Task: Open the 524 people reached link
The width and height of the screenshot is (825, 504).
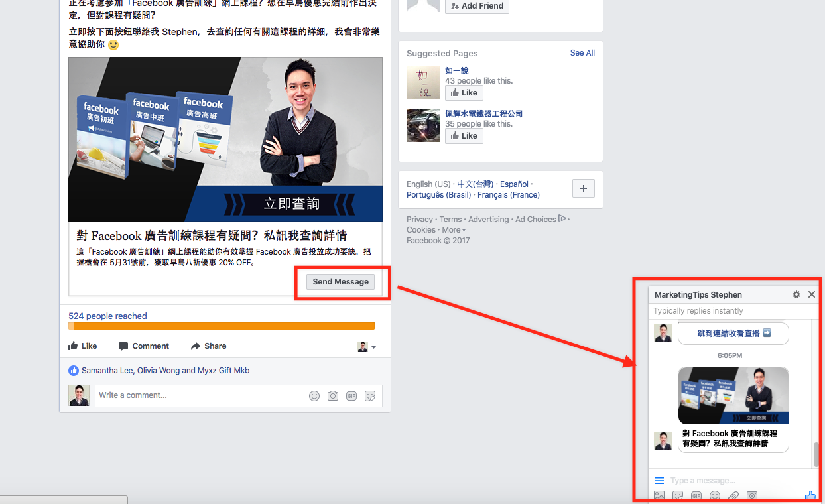Action: (x=107, y=316)
